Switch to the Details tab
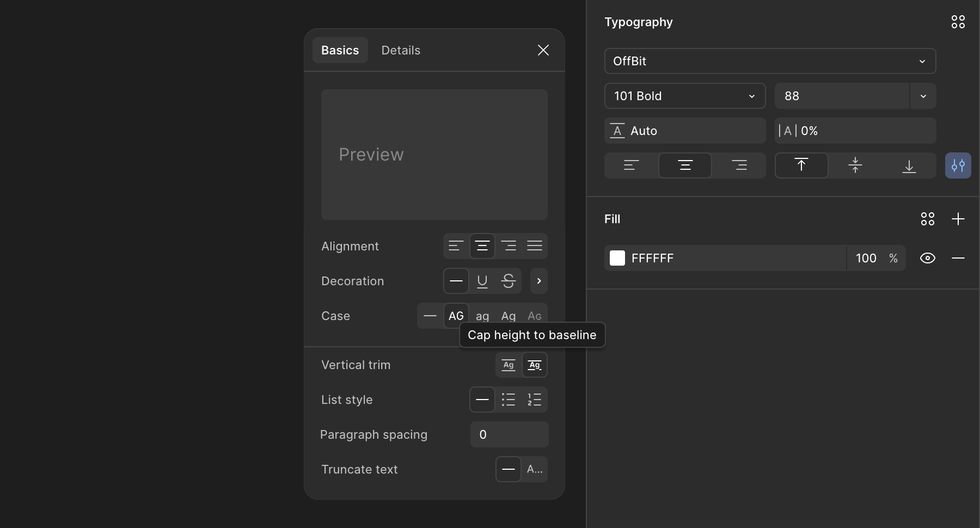Image resolution: width=980 pixels, height=528 pixels. [x=401, y=50]
